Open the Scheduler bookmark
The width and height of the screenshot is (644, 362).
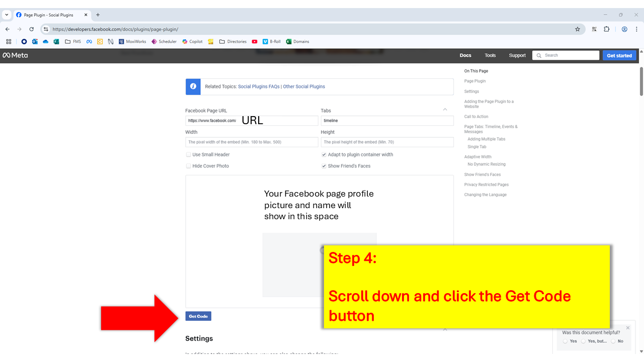tap(164, 42)
